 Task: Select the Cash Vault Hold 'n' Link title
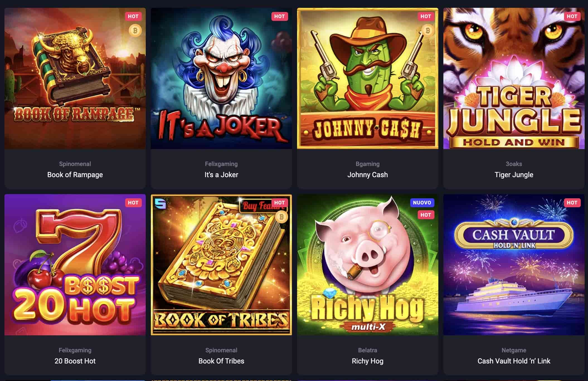[x=514, y=361]
